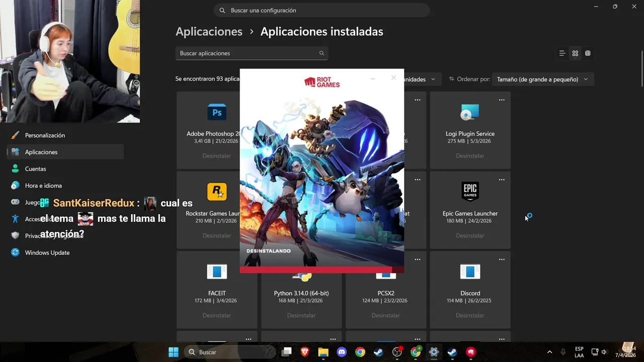Click the Aplicaciones breadcrumb link
644x362 pixels.
click(209, 32)
